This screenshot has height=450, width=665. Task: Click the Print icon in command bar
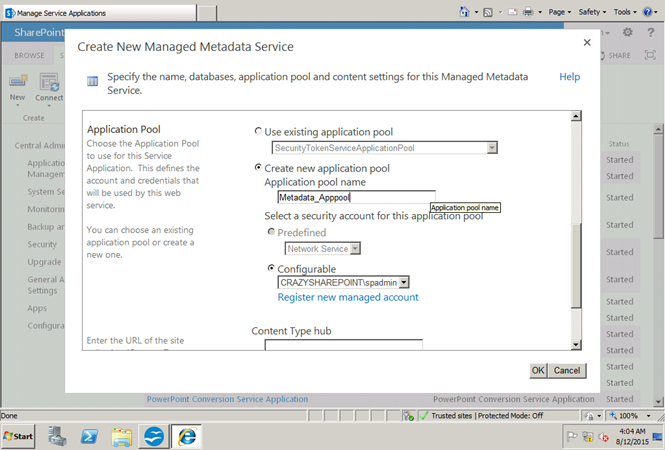click(528, 12)
